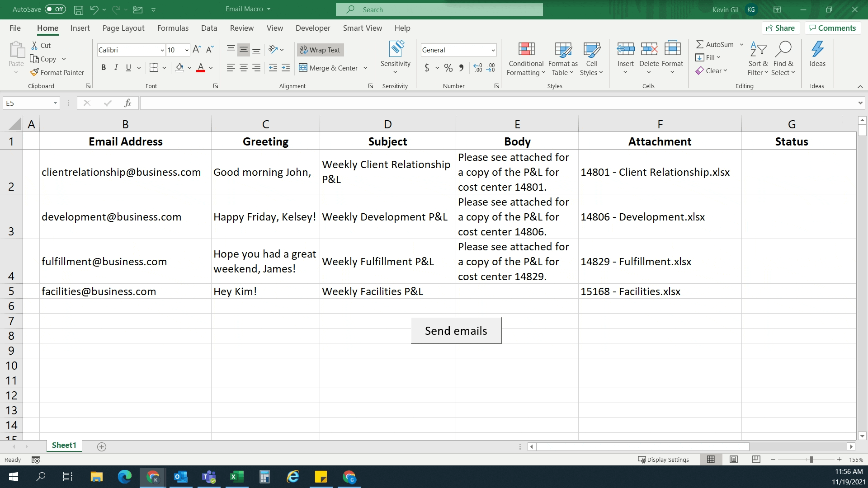Click the zoom slider handle
The width and height of the screenshot is (868, 488).
[811, 460]
